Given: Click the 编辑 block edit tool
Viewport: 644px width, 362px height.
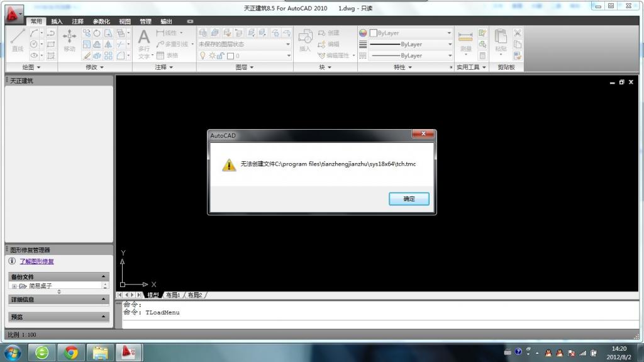Looking at the screenshot, I should pos(328,44).
